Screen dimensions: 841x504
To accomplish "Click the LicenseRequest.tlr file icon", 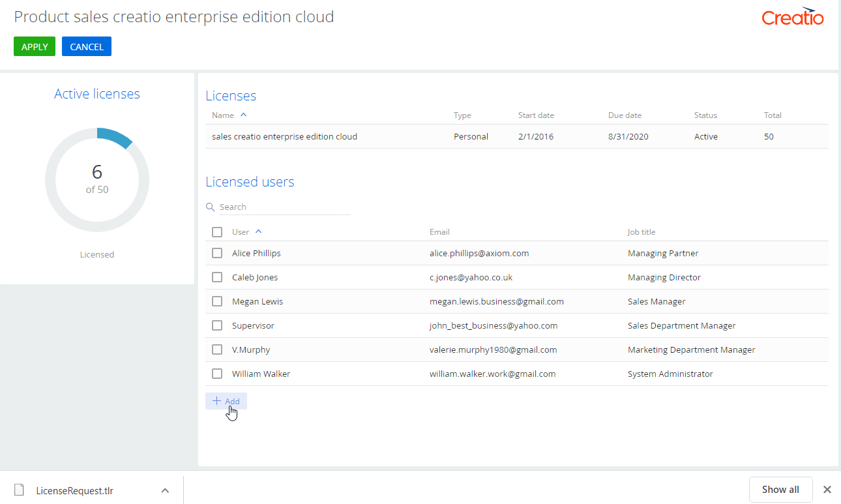I will point(19,490).
